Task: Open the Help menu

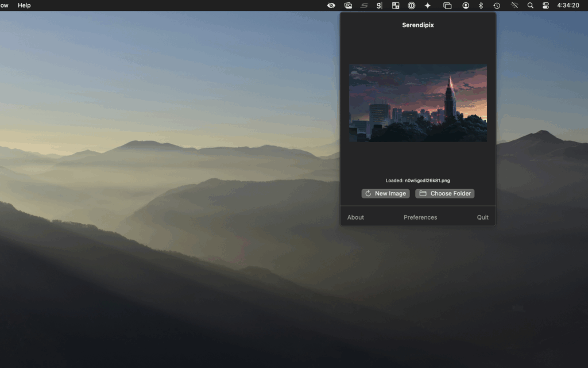Action: coord(24,5)
